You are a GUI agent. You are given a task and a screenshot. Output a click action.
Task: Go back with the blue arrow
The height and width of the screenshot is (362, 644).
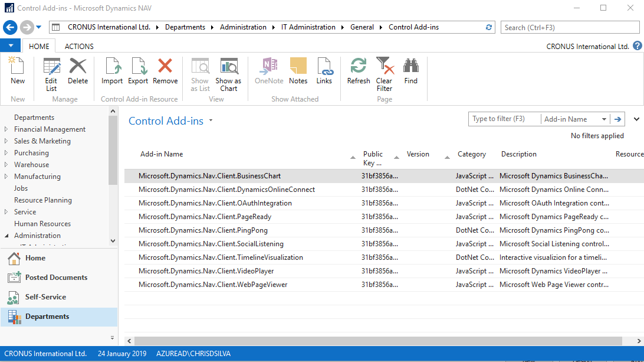pos(10,28)
